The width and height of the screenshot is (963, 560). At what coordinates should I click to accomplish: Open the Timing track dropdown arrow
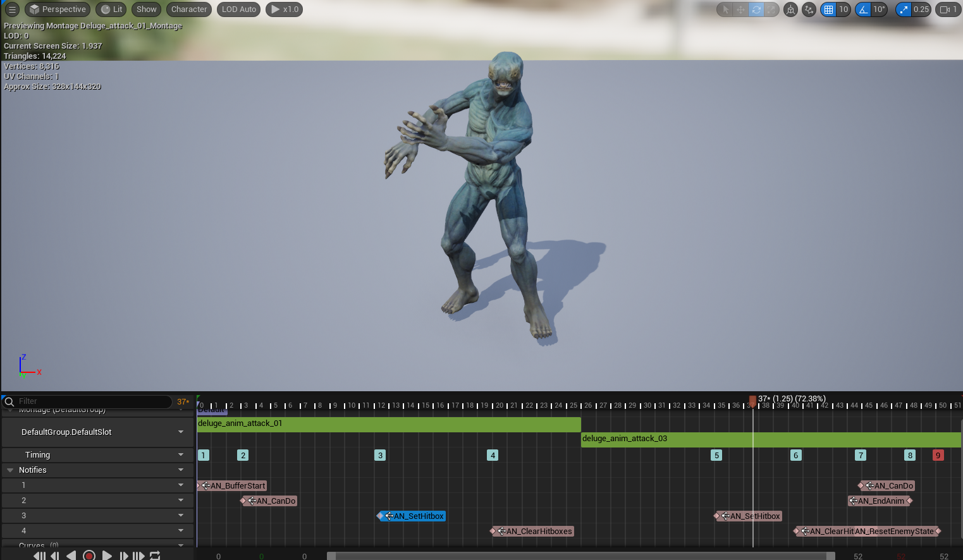coord(181,455)
